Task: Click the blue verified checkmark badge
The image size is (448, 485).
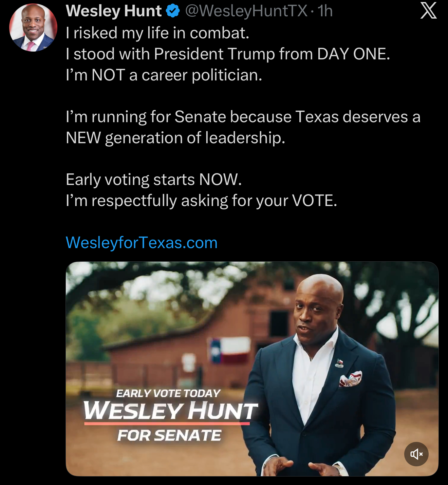Action: click(173, 11)
